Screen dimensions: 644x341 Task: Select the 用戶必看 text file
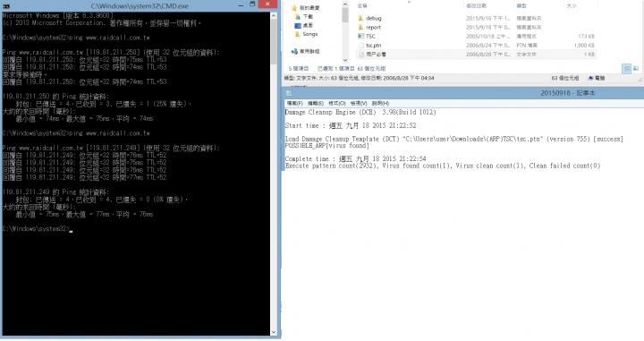(x=376, y=55)
